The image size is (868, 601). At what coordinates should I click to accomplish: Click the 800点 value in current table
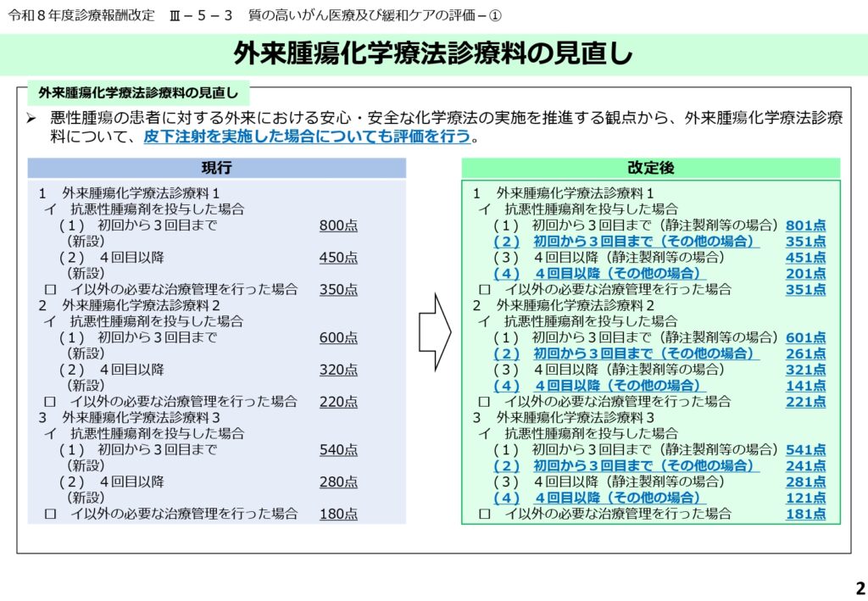pyautogui.click(x=338, y=225)
